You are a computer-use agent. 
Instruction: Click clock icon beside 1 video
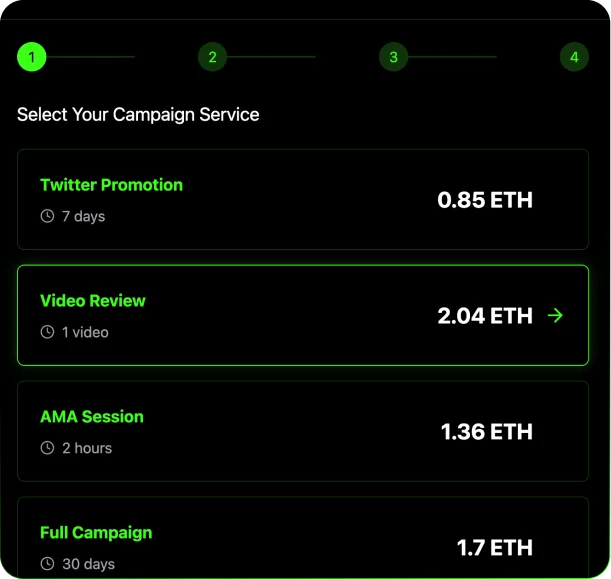(x=47, y=332)
